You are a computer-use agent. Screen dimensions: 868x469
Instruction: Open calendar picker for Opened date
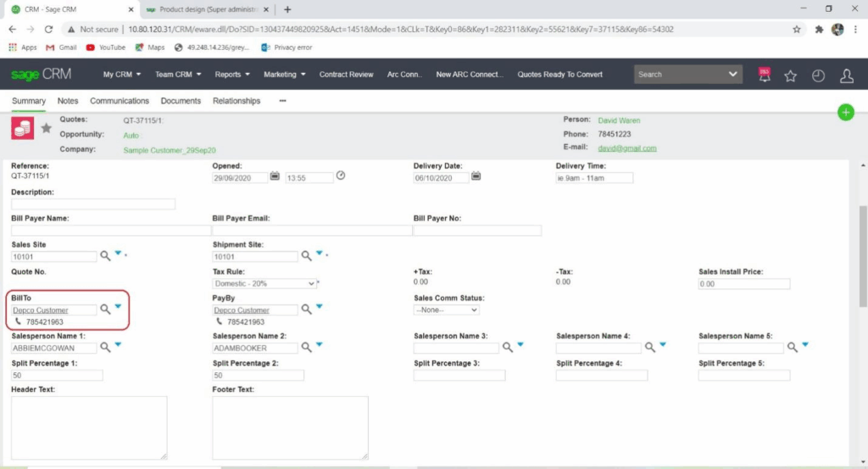pos(275,176)
